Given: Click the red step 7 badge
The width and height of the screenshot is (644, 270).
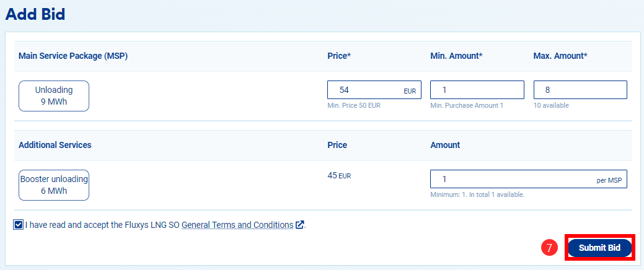Looking at the screenshot, I should [x=548, y=248].
